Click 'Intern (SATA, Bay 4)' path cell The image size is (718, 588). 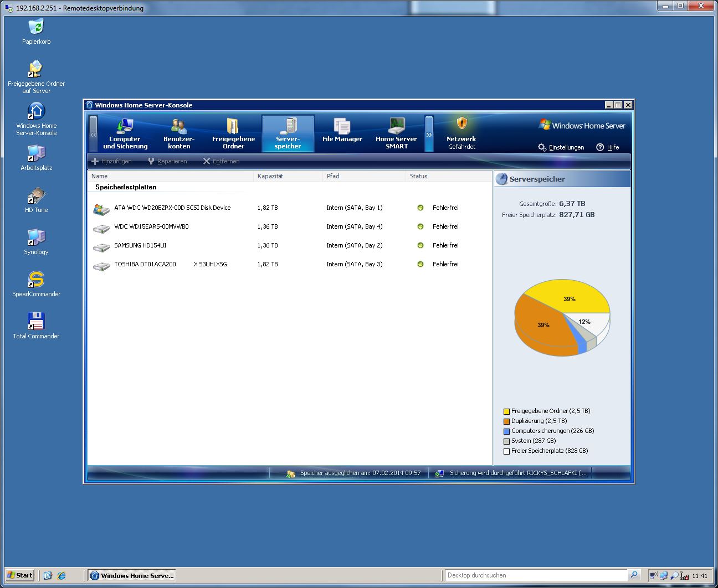coord(354,226)
